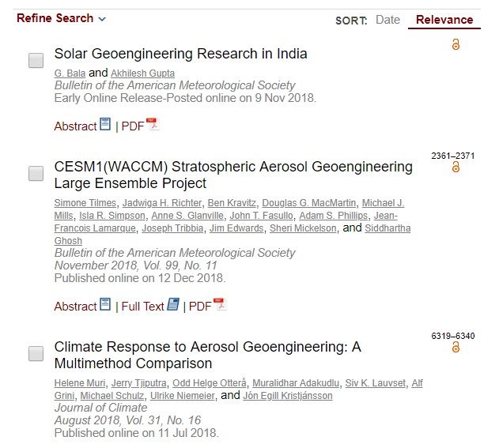The width and height of the screenshot is (499, 448).
Task: Click the chevron arrow next to Refine Search
Action: point(102,19)
